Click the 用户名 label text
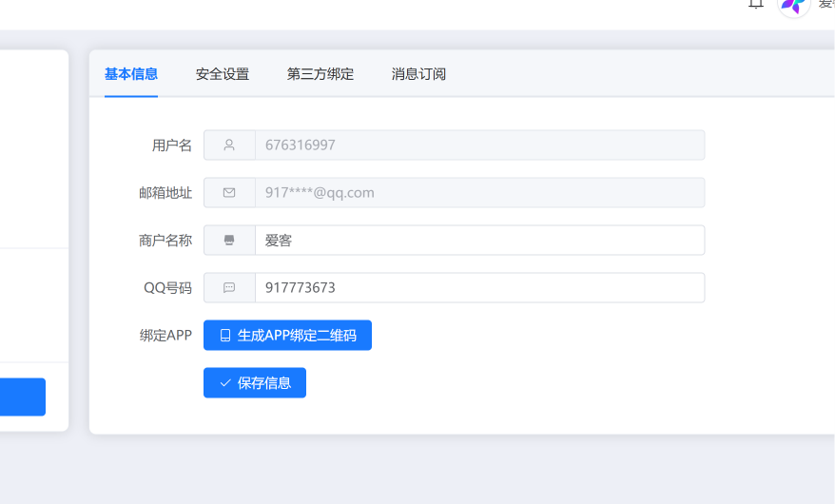Image resolution: width=835 pixels, height=504 pixels. (x=172, y=145)
